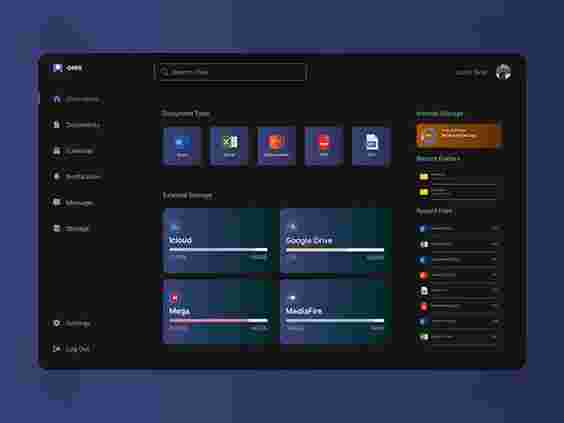Select the PDF document type tile
Viewport: 564px width, 423px height.
(324, 146)
